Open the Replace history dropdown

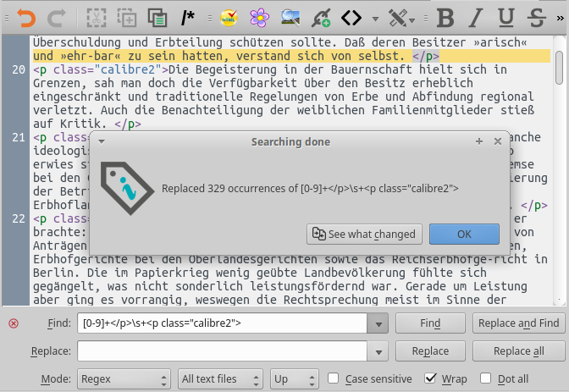[378, 351]
